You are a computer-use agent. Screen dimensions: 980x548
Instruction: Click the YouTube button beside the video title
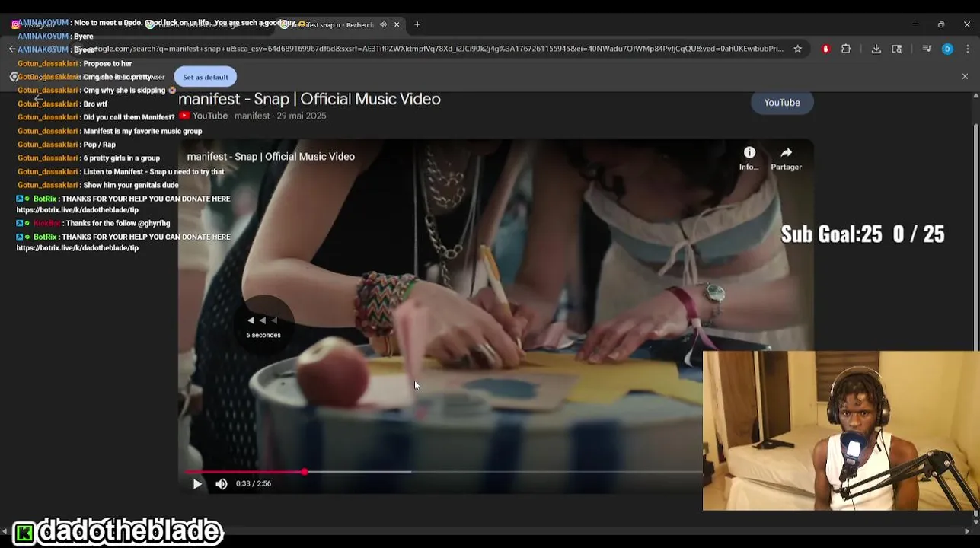782,103
